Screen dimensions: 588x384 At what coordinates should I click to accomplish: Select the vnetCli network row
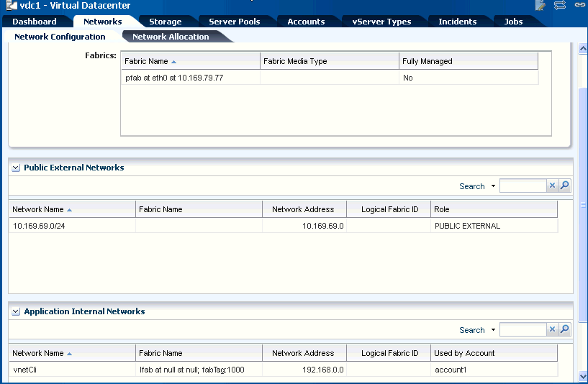coord(284,370)
